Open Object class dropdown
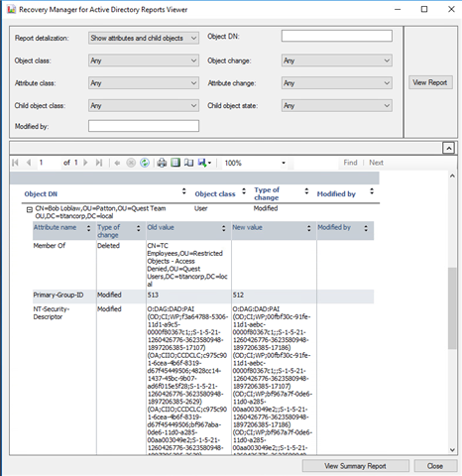 144,60
